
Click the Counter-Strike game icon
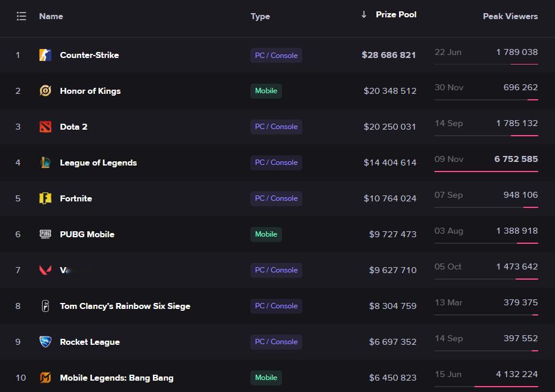coord(45,55)
